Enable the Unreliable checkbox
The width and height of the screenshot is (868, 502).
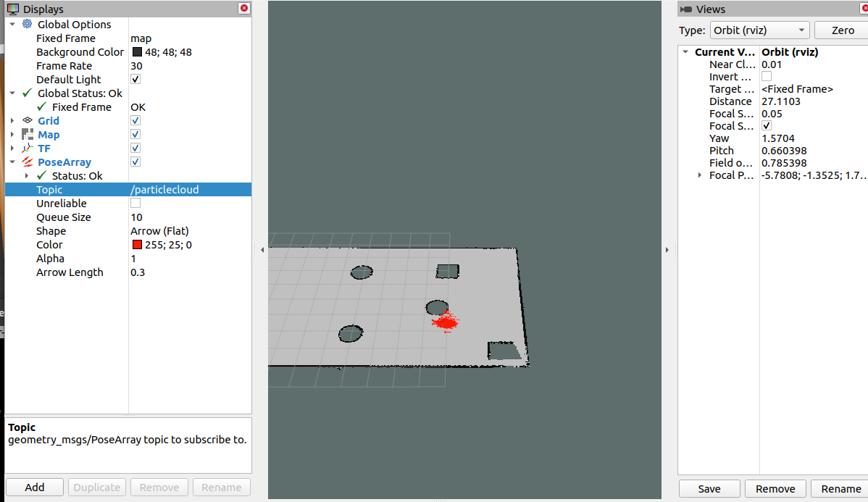(x=135, y=203)
